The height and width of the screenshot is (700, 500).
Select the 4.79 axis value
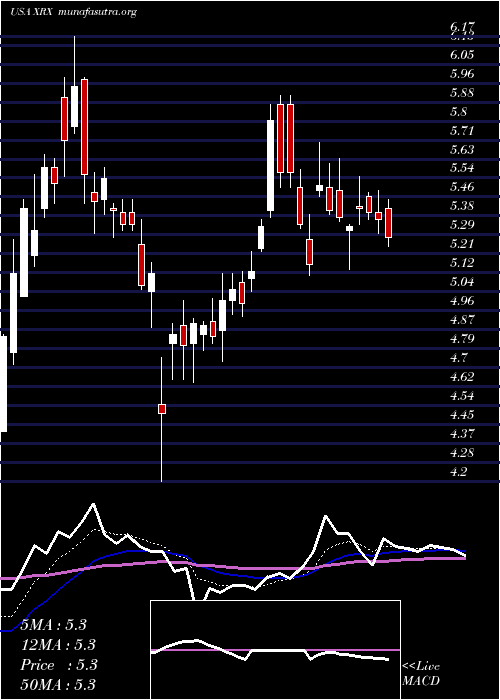click(462, 339)
